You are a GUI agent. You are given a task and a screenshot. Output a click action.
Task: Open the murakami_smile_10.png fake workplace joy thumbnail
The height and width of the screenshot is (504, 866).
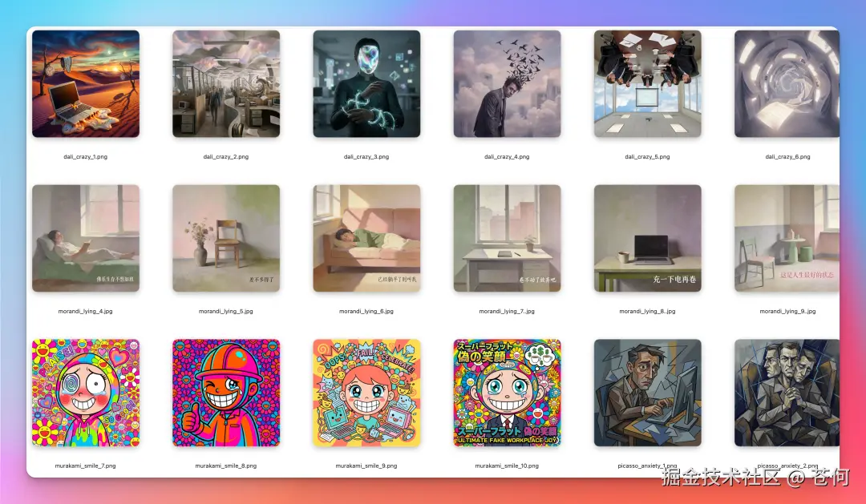point(507,393)
